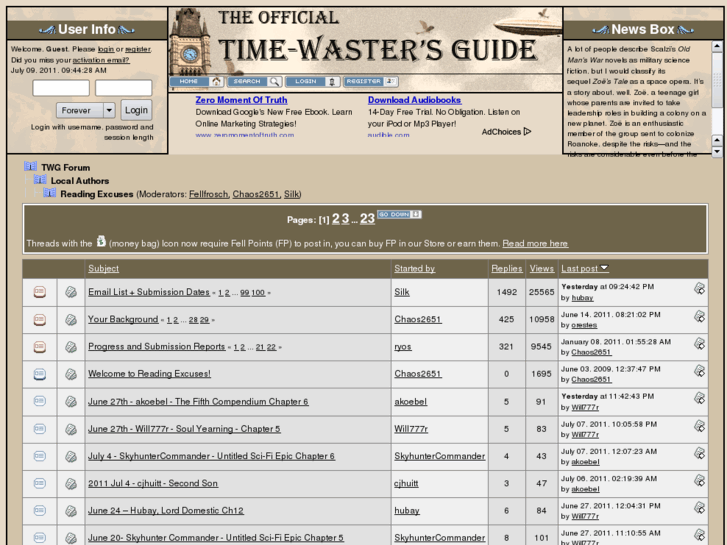The height and width of the screenshot is (545, 727).
Task: Open Search from the banner menu
Action: (254, 81)
